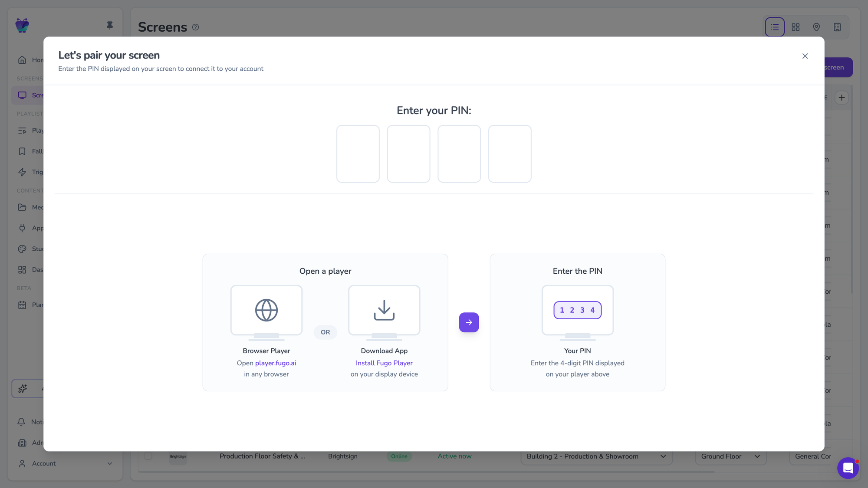The width and height of the screenshot is (868, 488).
Task: Click the 1 2 3 4 PIN illustration
Action: pos(578,310)
